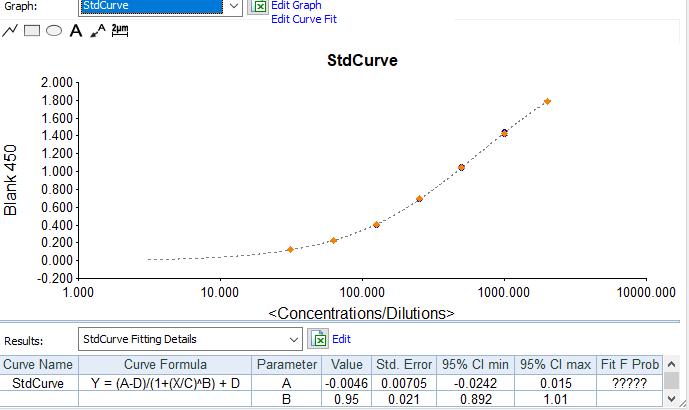
Task: Click the Fit F Prob column header
Action: pyautogui.click(x=630, y=365)
